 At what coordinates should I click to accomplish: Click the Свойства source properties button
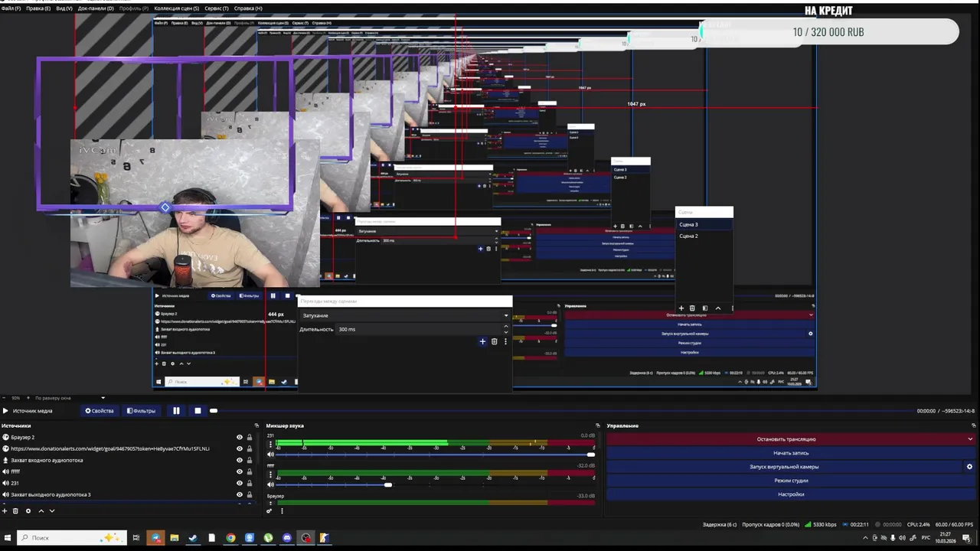pos(100,411)
